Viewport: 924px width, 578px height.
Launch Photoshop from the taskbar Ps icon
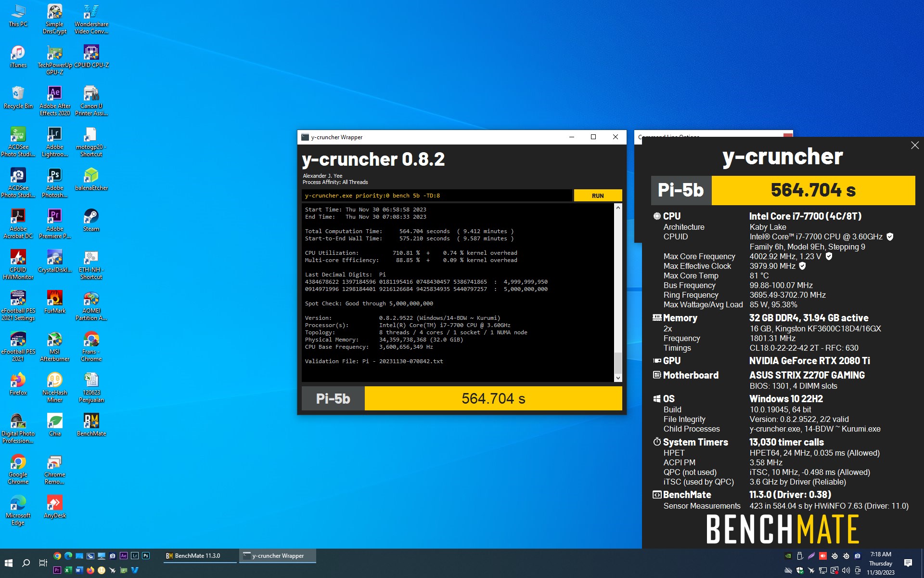146,556
